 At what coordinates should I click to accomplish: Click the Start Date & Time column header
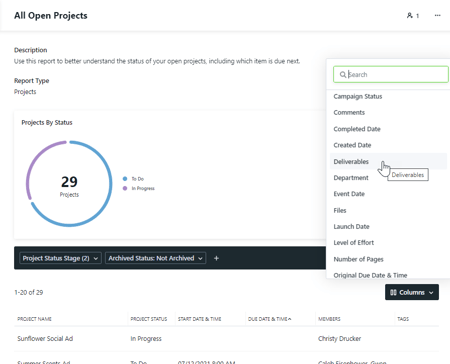pos(199,319)
